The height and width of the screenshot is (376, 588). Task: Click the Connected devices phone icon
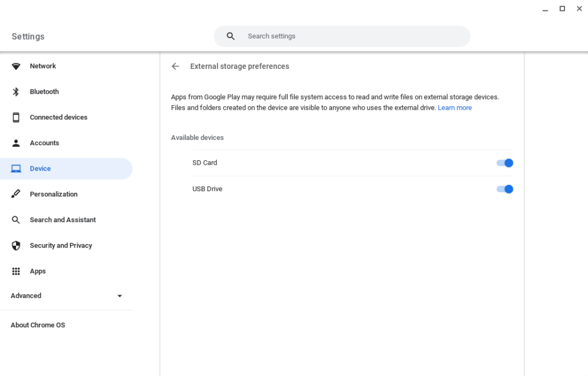[16, 117]
